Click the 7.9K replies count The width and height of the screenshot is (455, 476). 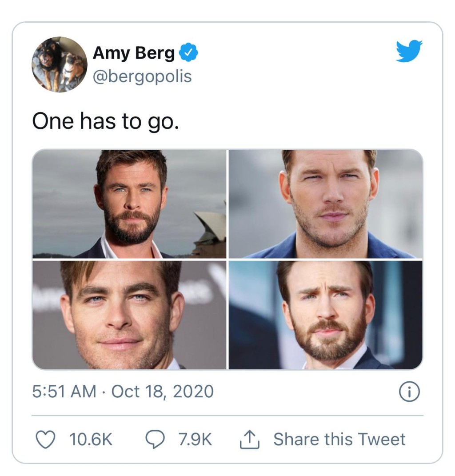(x=195, y=439)
